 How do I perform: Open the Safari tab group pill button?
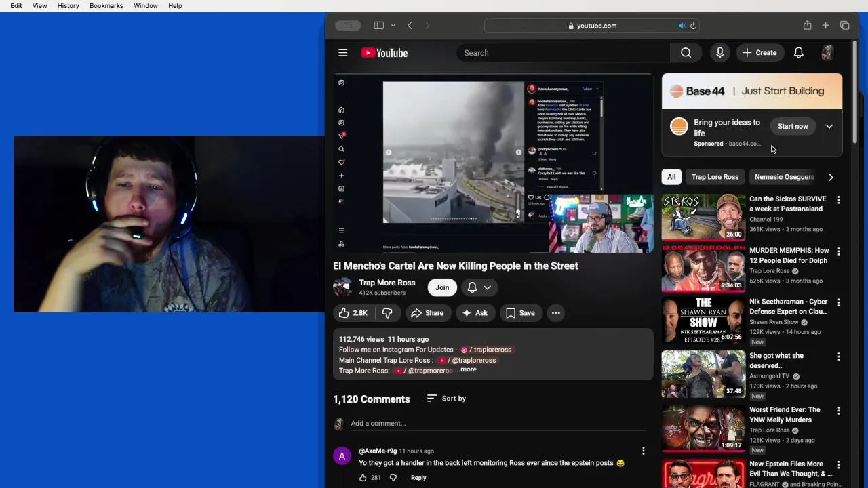click(x=348, y=25)
